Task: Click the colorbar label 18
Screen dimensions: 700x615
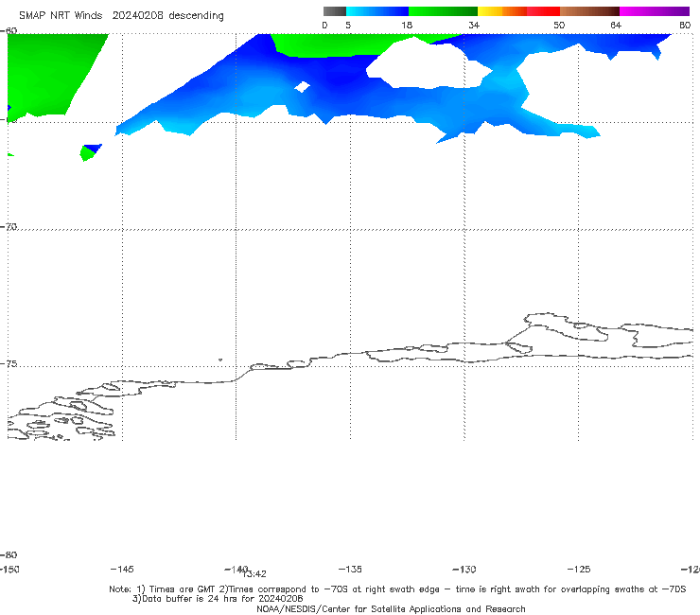Action: (407, 25)
